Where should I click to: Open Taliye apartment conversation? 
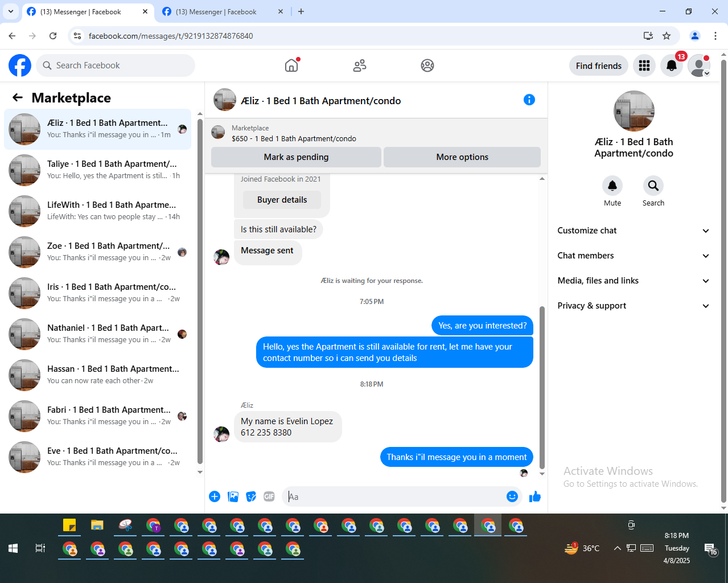(x=98, y=170)
